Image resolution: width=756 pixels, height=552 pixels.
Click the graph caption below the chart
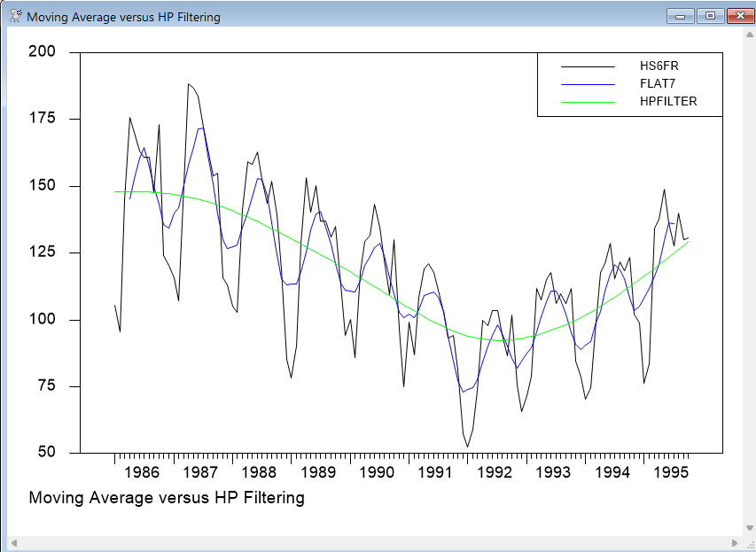point(167,497)
